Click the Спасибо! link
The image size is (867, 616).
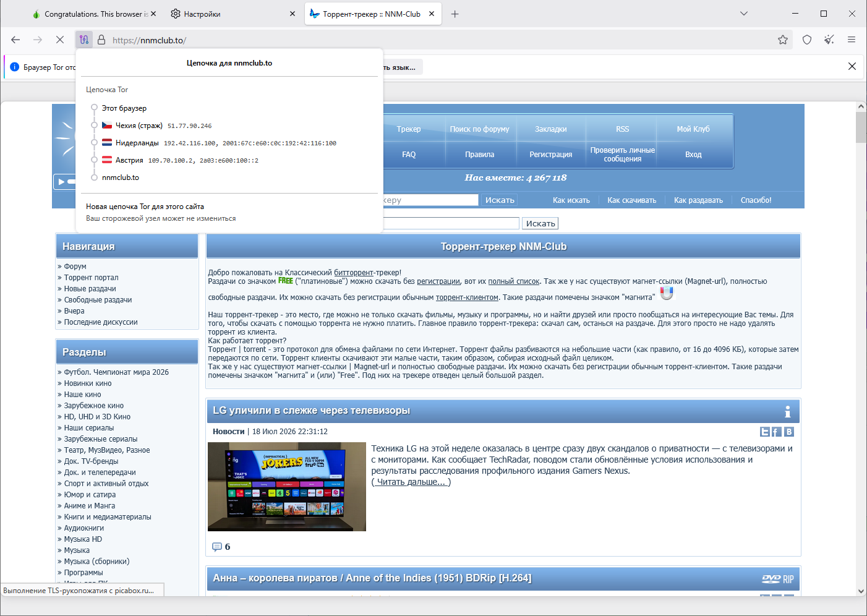coord(756,200)
